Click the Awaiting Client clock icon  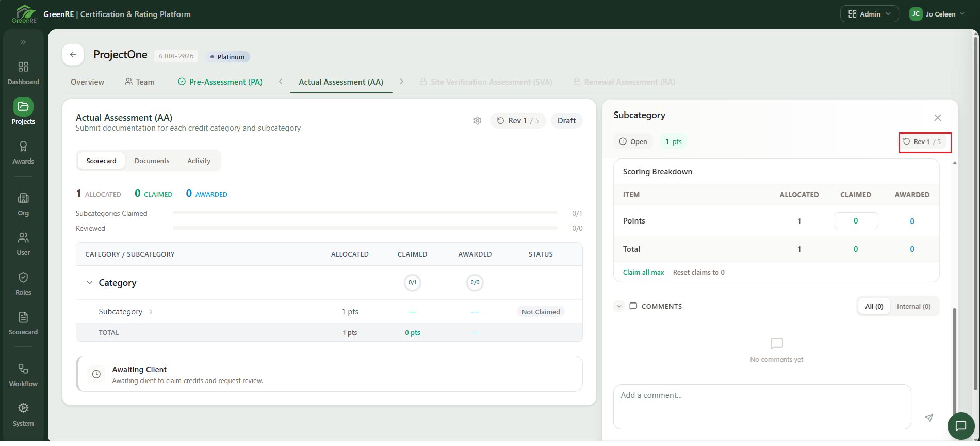(96, 375)
